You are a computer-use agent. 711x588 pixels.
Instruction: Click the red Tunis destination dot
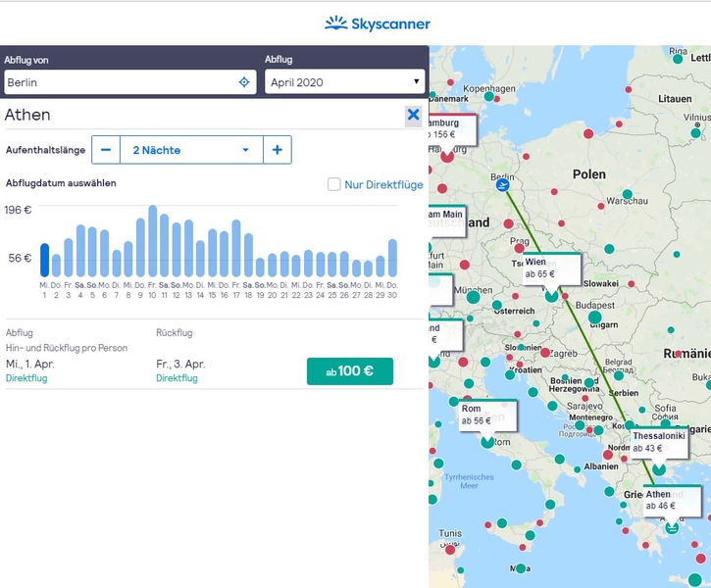pyautogui.click(x=450, y=550)
